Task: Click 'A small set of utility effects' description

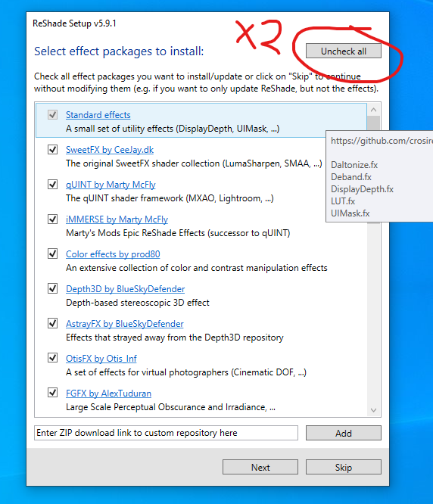Action: tap(173, 129)
